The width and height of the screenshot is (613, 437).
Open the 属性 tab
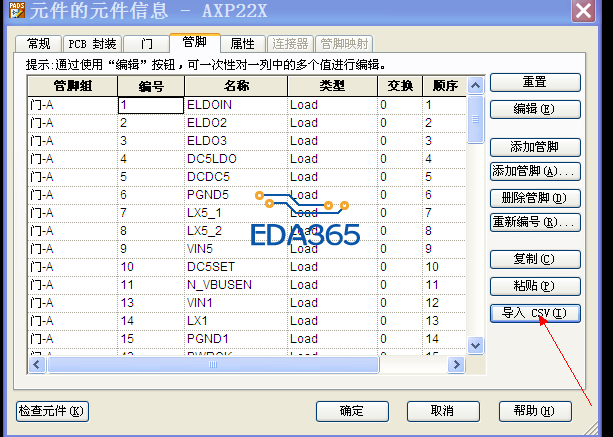coord(243,44)
